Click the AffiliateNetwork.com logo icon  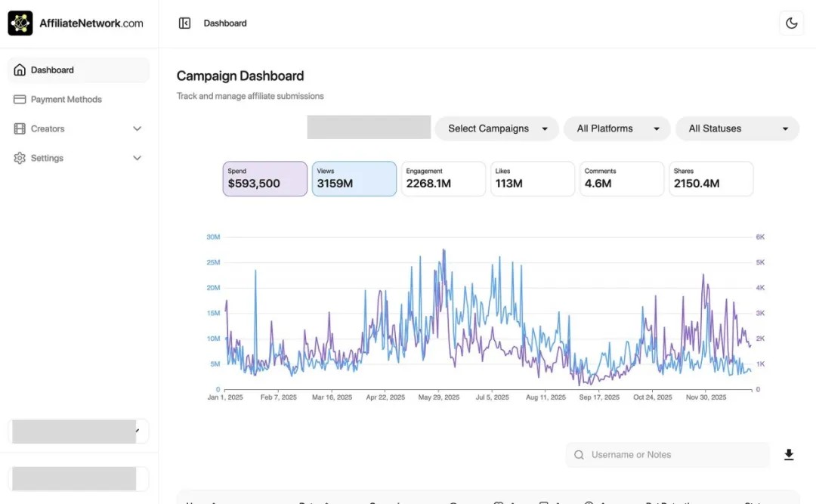(20, 23)
